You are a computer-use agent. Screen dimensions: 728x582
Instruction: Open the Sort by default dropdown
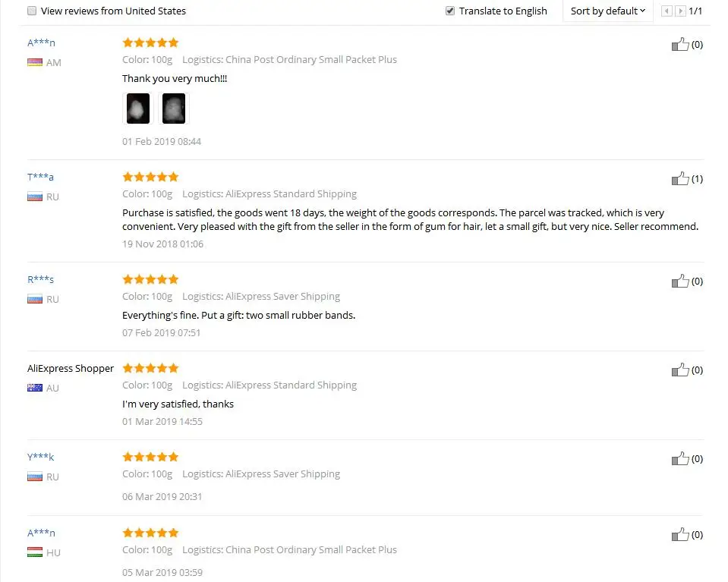pyautogui.click(x=608, y=11)
